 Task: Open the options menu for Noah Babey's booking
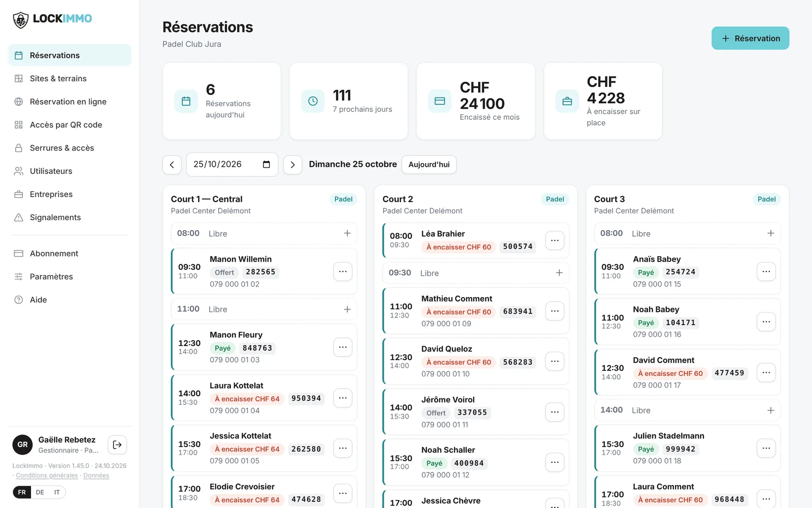tap(766, 322)
